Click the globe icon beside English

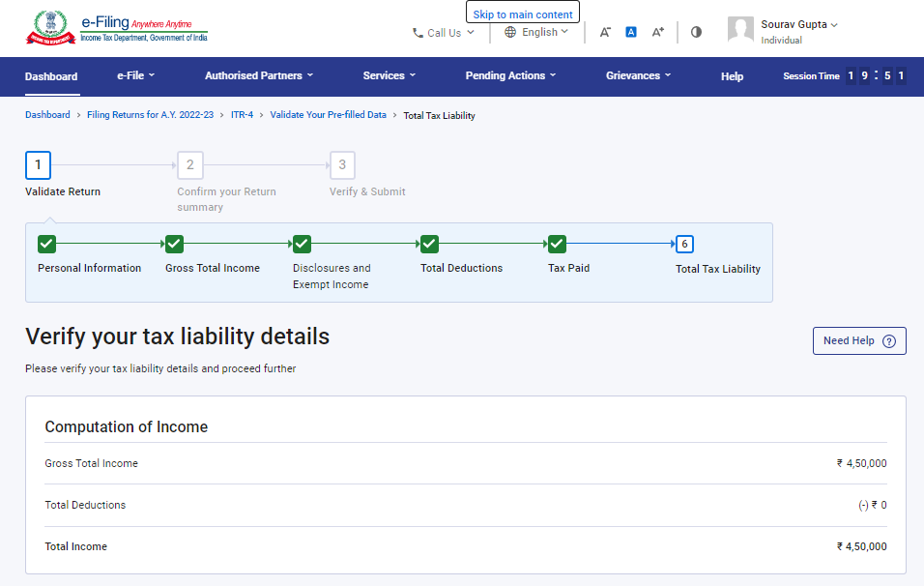510,32
